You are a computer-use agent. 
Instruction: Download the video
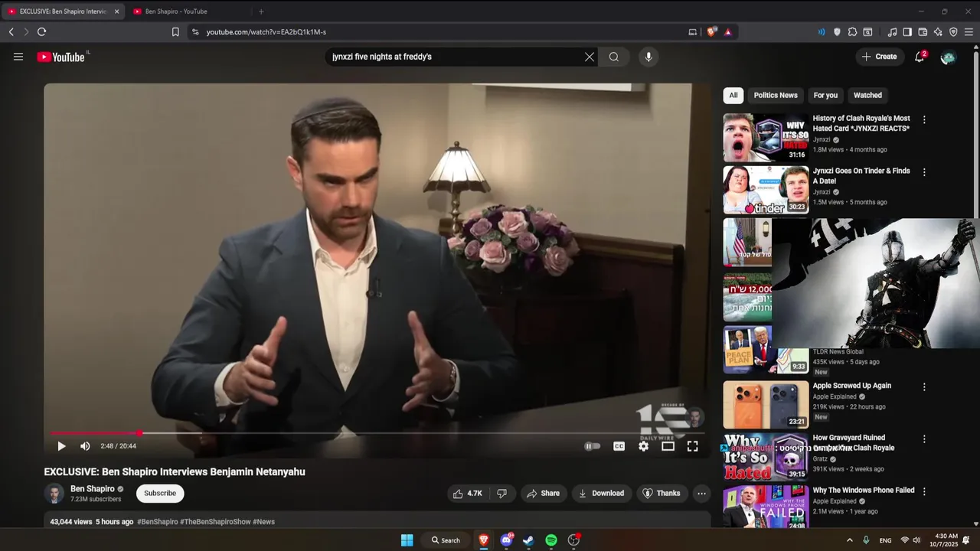click(x=601, y=494)
